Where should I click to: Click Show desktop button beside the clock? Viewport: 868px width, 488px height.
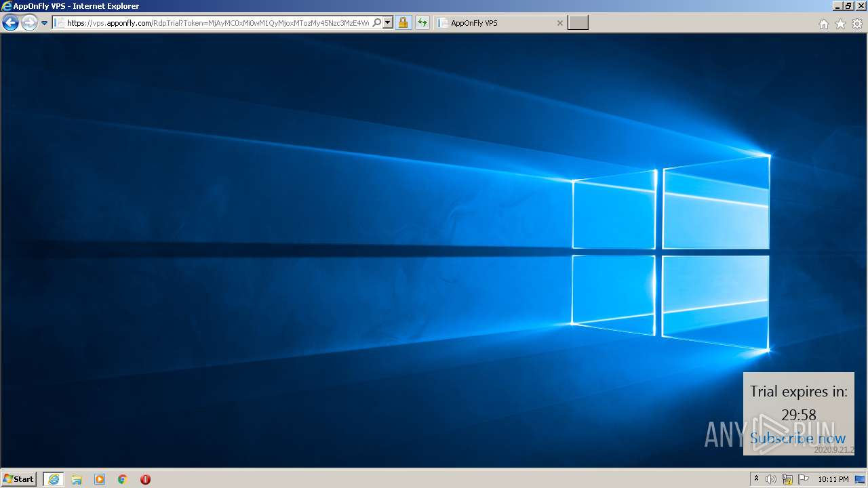860,479
